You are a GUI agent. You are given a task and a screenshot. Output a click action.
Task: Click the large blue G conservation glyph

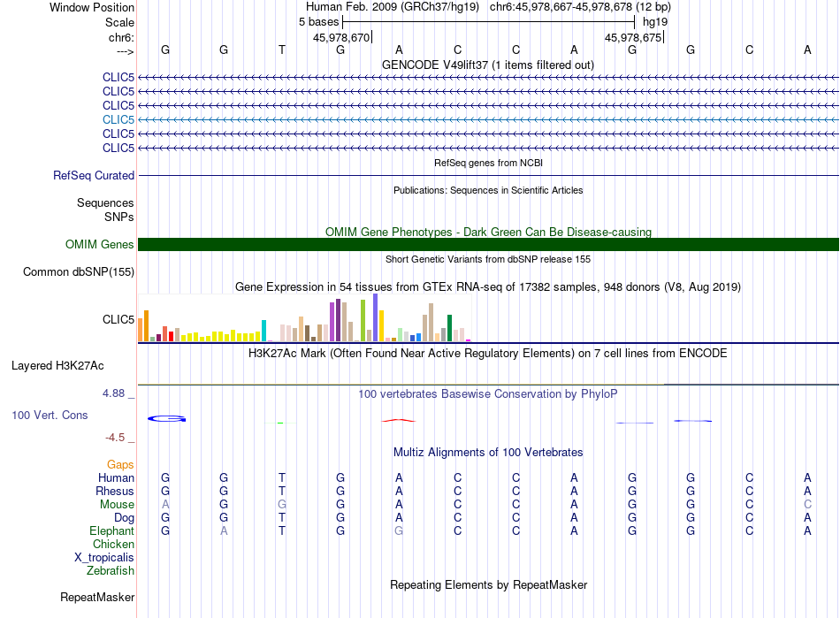point(165,418)
